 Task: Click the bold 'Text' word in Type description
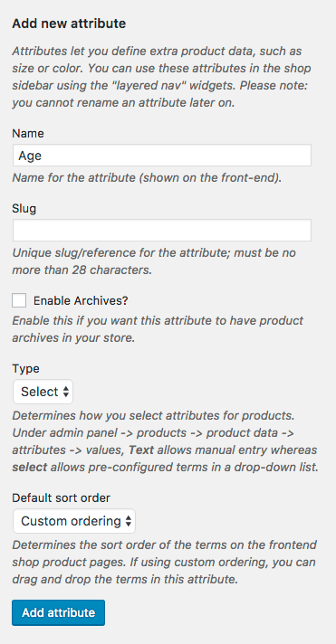click(141, 450)
